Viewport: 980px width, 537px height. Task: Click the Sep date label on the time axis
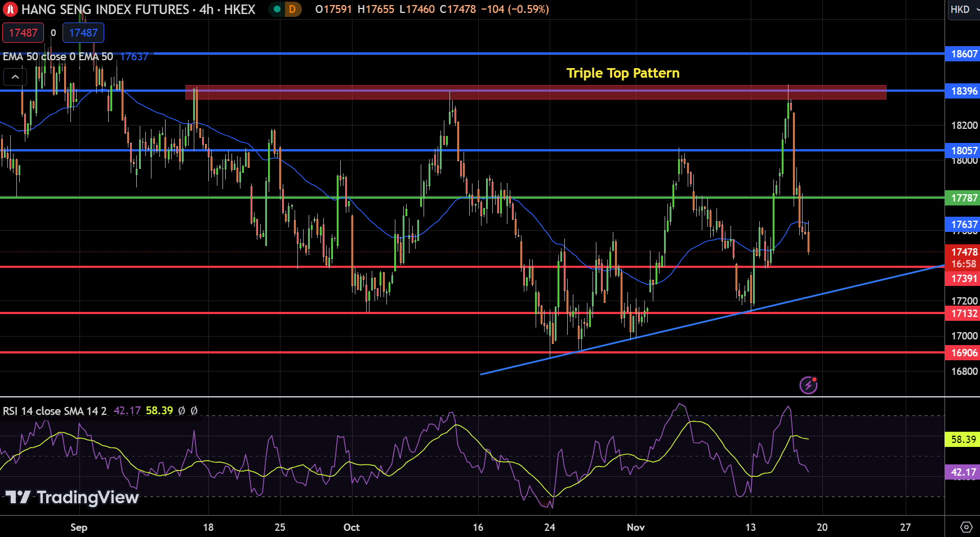click(x=79, y=527)
